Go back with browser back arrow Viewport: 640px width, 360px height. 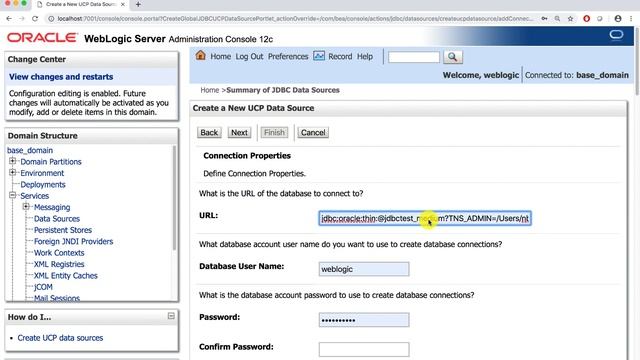click(x=9, y=18)
